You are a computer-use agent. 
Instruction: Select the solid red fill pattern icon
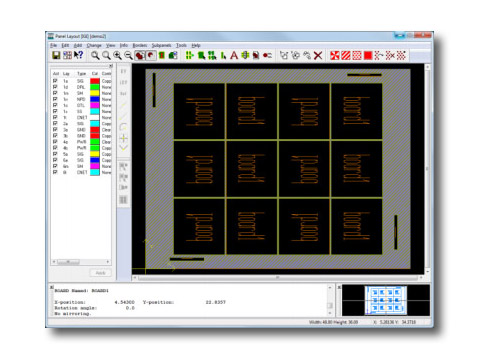click(368, 55)
